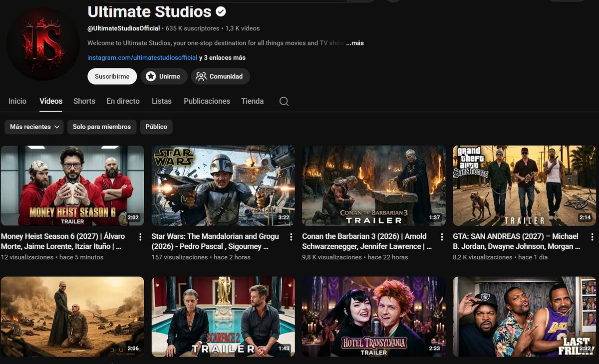Play the Grand Theft Auto San Andreas thumbnail
Viewport: 599px width, 364px height.
coord(524,185)
